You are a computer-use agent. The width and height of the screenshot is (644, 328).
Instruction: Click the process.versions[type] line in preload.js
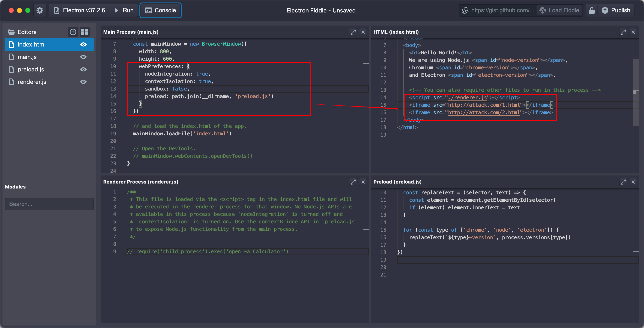[x=490, y=237]
